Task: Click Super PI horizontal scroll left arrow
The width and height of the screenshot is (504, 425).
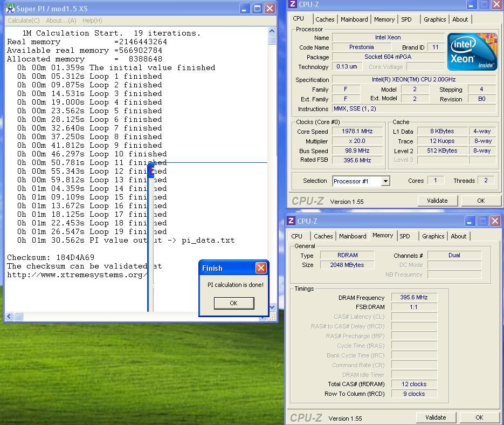Action: tap(9, 317)
